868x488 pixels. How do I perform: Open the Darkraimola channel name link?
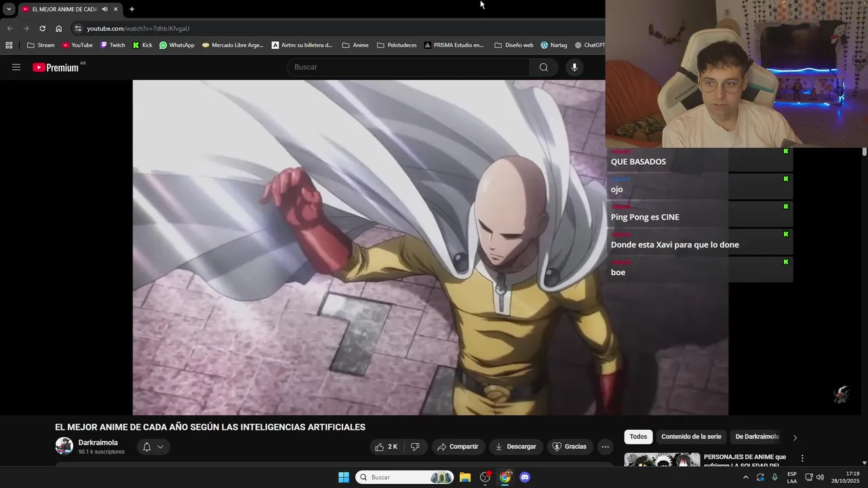[x=98, y=443]
